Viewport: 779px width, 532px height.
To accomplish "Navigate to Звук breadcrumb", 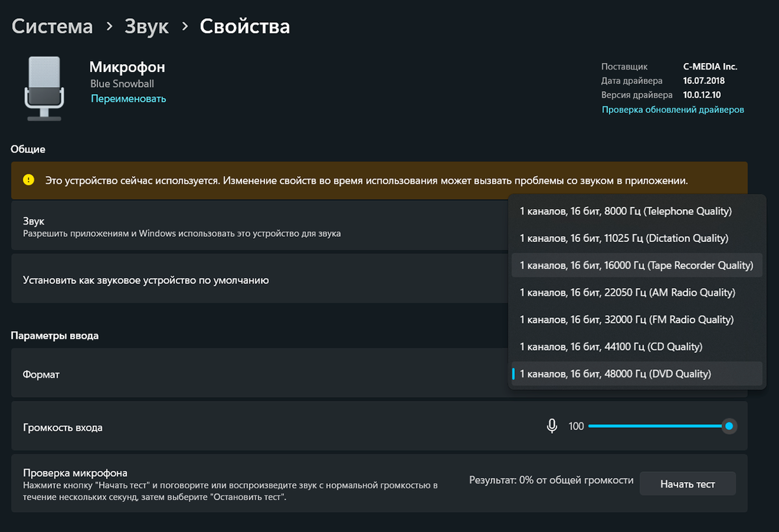I will click(146, 27).
